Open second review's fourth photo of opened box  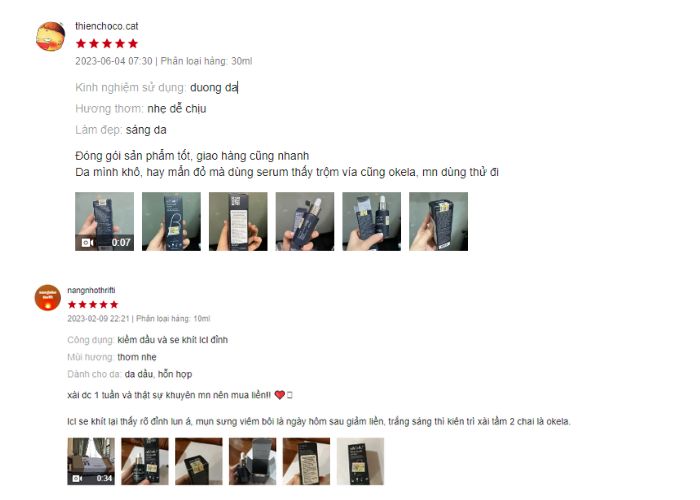tap(253, 461)
